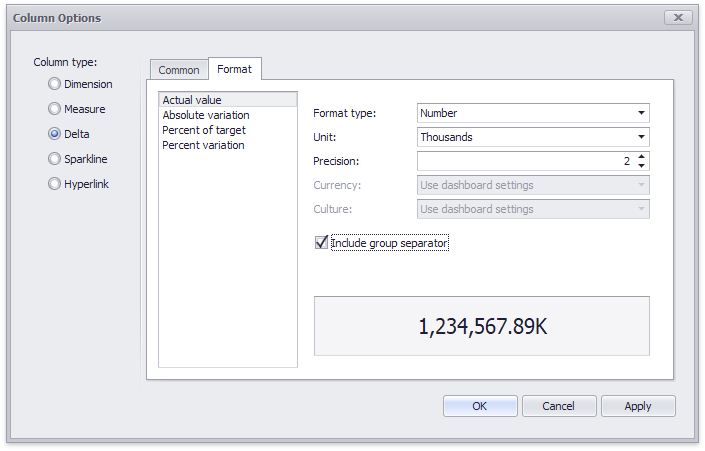
Task: Select the Delta column type
Action: click(x=55, y=134)
